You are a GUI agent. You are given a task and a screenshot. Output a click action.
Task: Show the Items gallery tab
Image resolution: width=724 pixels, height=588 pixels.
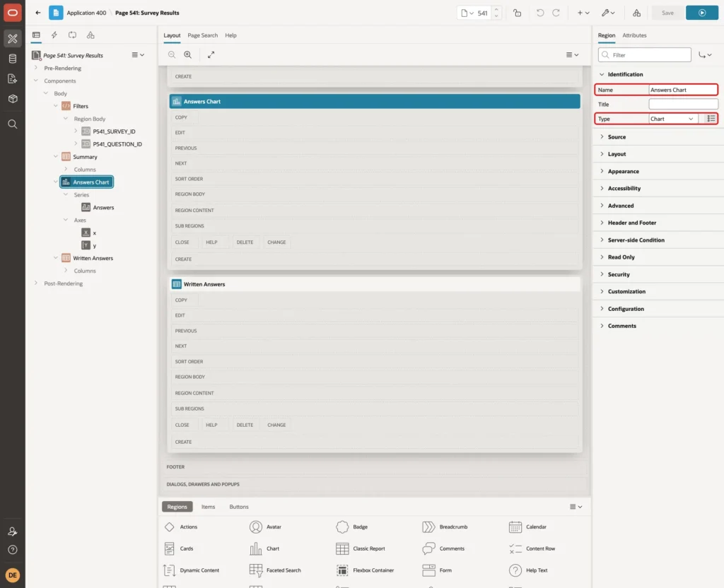(x=209, y=507)
